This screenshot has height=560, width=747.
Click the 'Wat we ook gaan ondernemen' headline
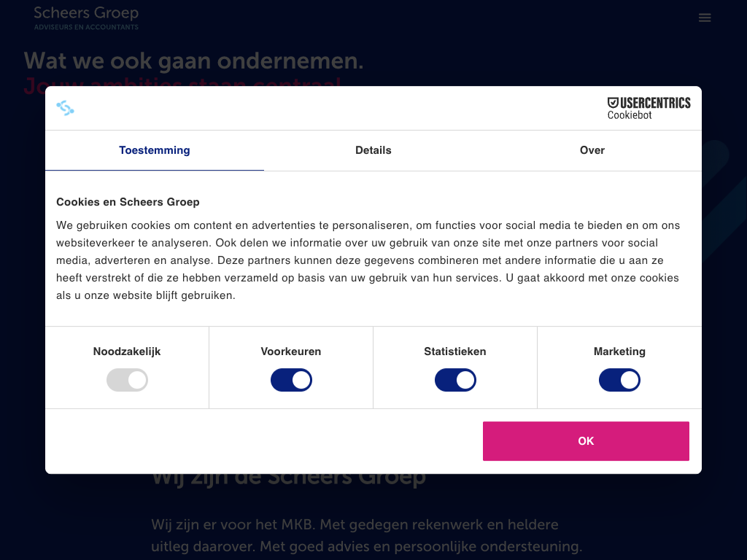(x=193, y=61)
